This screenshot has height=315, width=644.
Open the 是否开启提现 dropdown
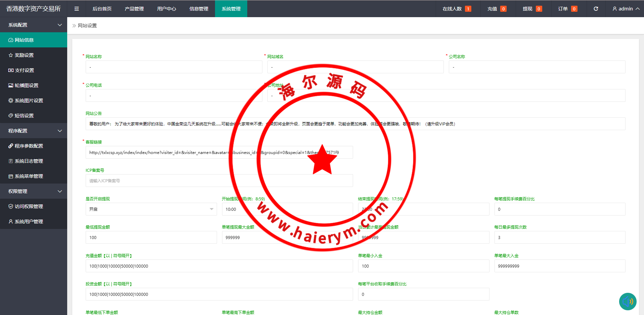pos(151,209)
